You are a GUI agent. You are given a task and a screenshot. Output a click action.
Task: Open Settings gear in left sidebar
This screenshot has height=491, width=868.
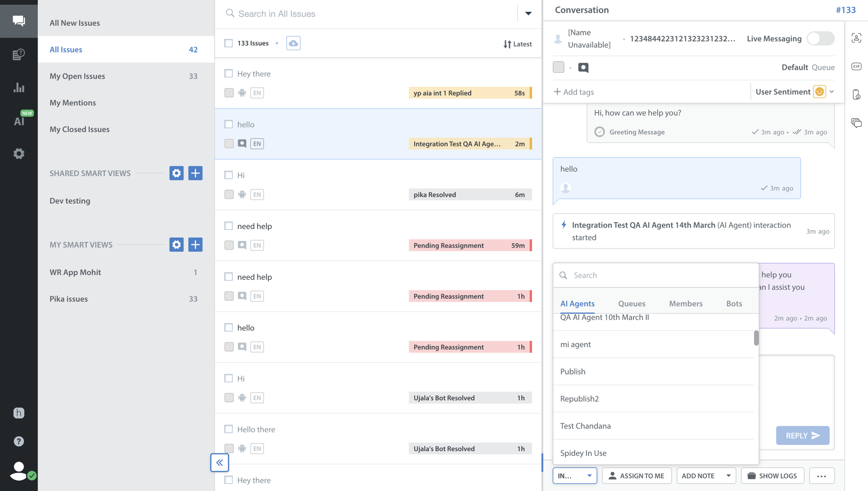[19, 154]
